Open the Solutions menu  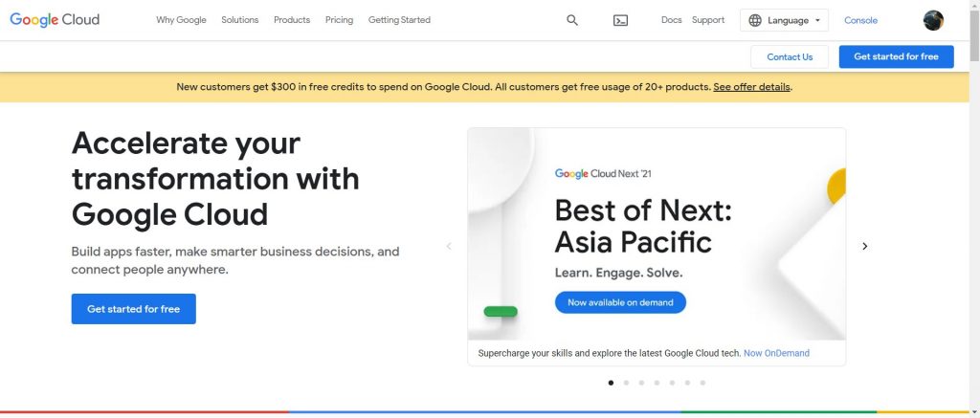click(x=239, y=20)
